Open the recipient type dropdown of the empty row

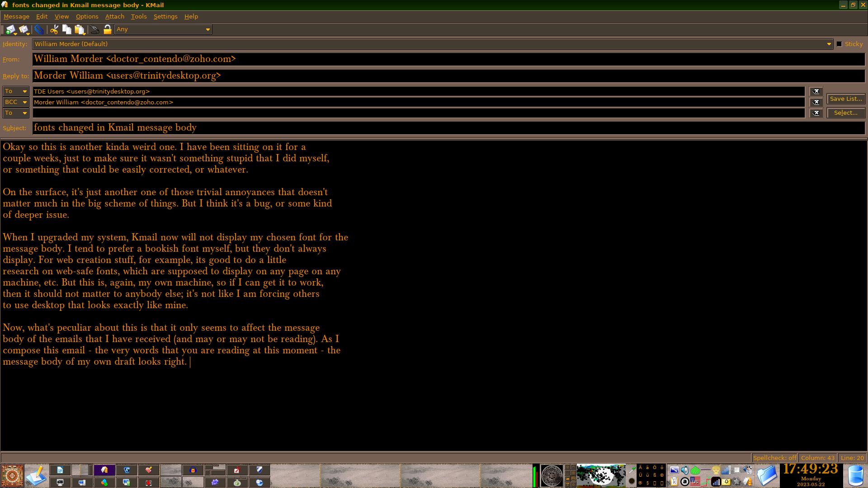[x=16, y=113]
